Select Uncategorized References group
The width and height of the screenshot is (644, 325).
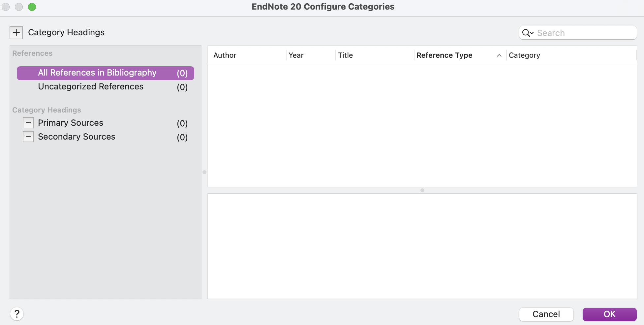[x=91, y=87]
